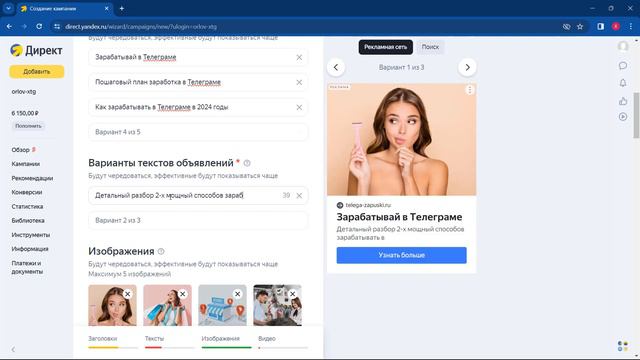The image size is (640, 360).
Task: Close the 'Создание кампании' tab
Action: pyautogui.click(x=107, y=9)
